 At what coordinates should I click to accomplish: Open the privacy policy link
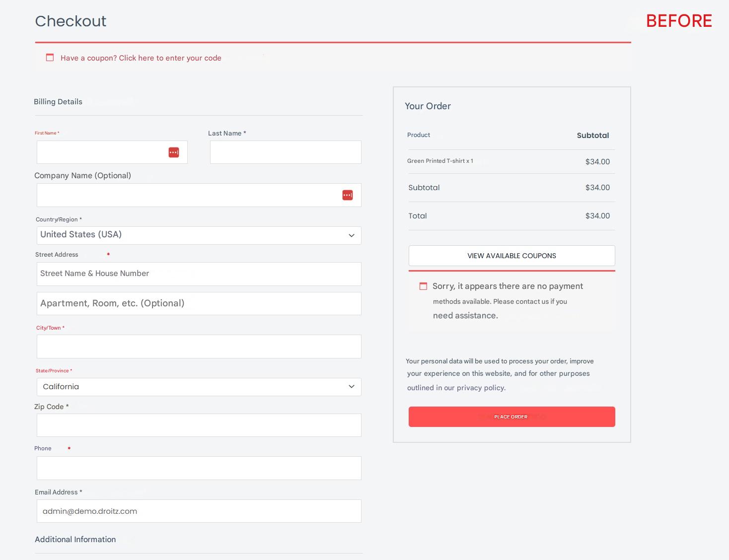coord(480,388)
